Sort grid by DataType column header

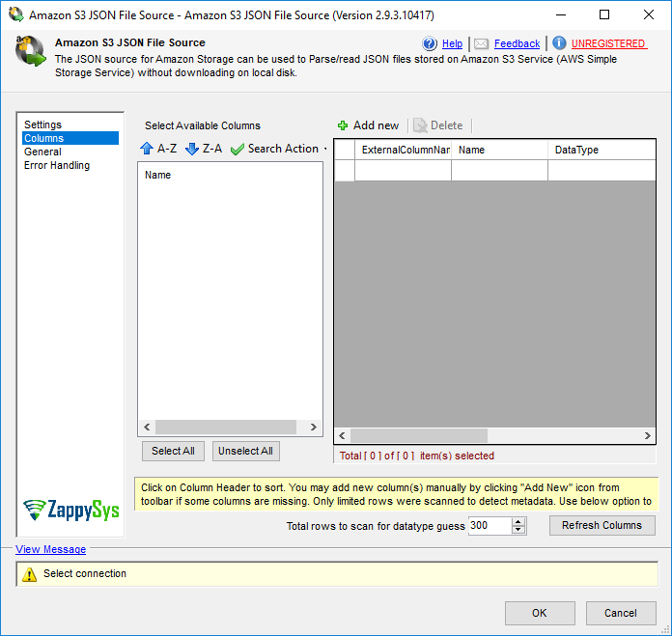click(602, 150)
